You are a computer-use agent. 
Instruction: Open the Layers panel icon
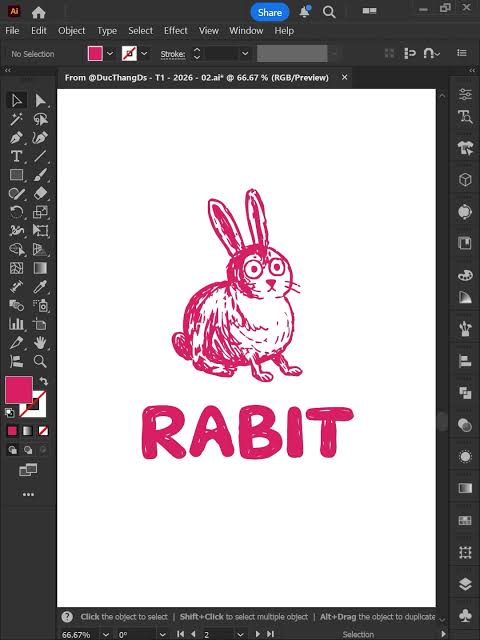465,584
